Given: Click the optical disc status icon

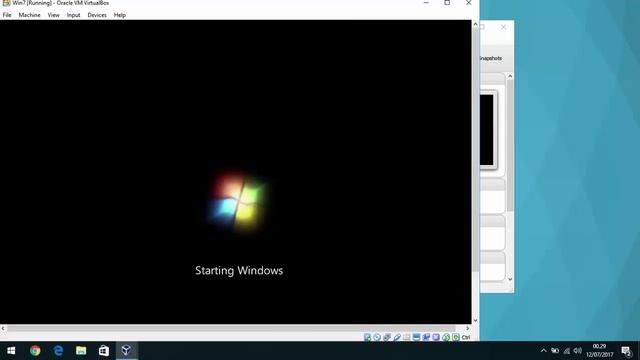Looking at the screenshot, I should pyautogui.click(x=377, y=337).
